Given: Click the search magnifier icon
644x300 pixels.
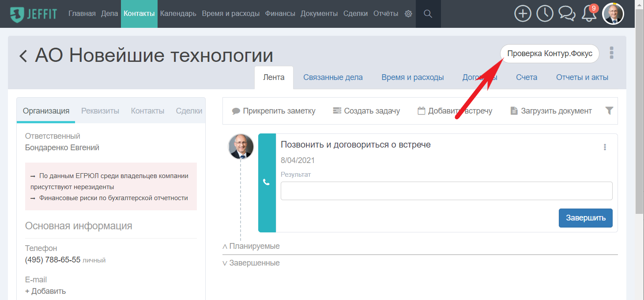Looking at the screenshot, I should click(x=428, y=14).
